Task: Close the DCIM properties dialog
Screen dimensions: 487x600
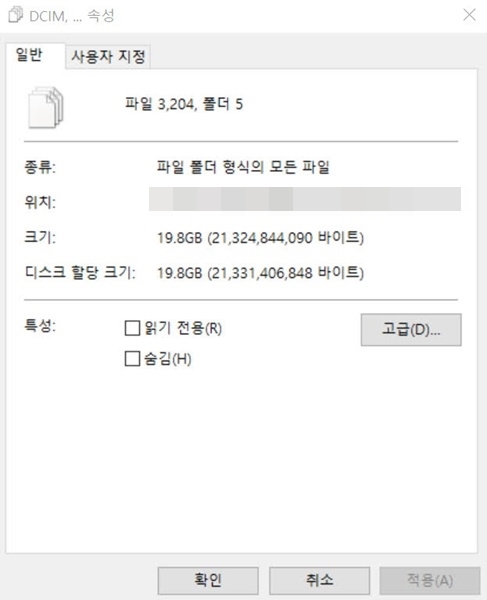Action: click(x=469, y=15)
